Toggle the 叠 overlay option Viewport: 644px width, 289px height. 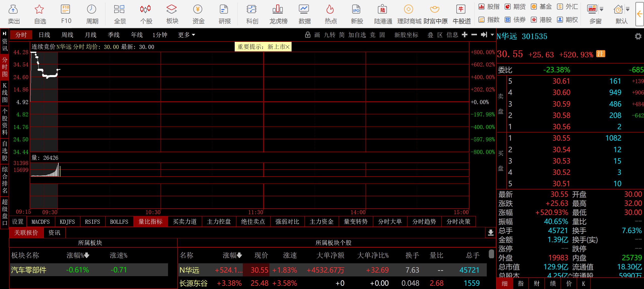[x=430, y=35]
